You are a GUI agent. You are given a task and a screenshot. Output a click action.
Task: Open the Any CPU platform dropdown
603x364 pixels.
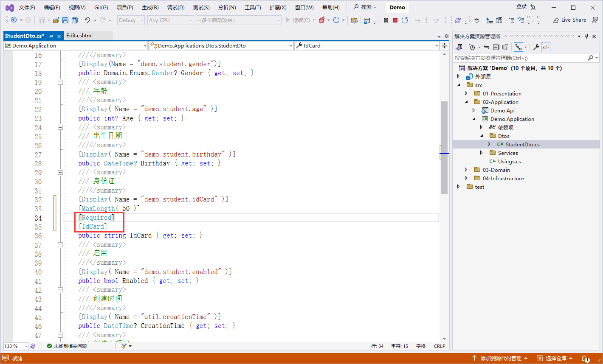171,20
